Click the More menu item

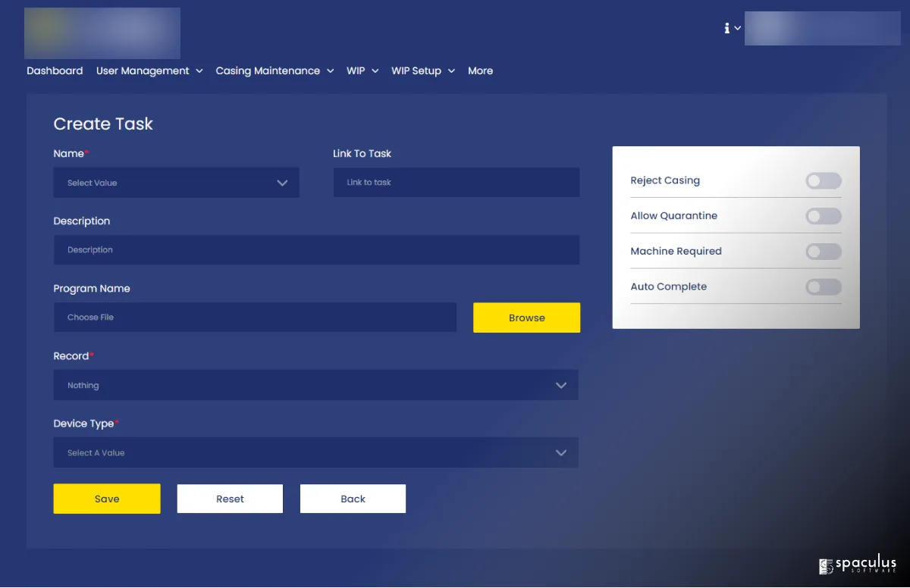click(480, 70)
